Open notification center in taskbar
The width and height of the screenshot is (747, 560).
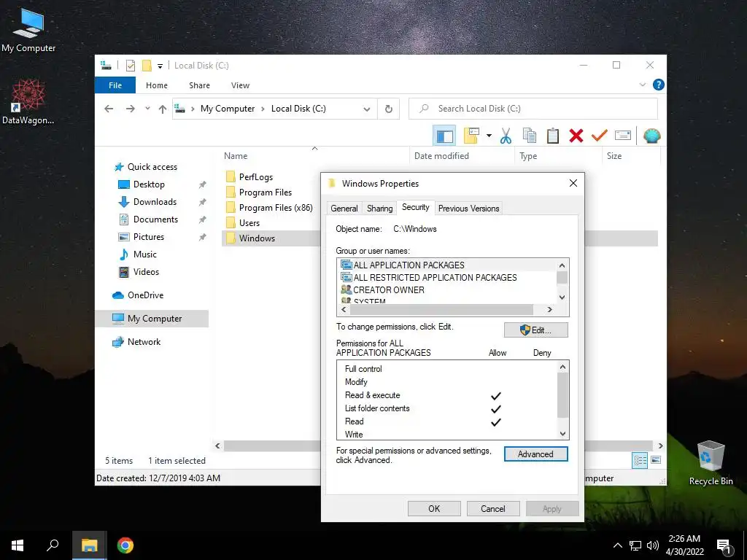[x=724, y=545]
